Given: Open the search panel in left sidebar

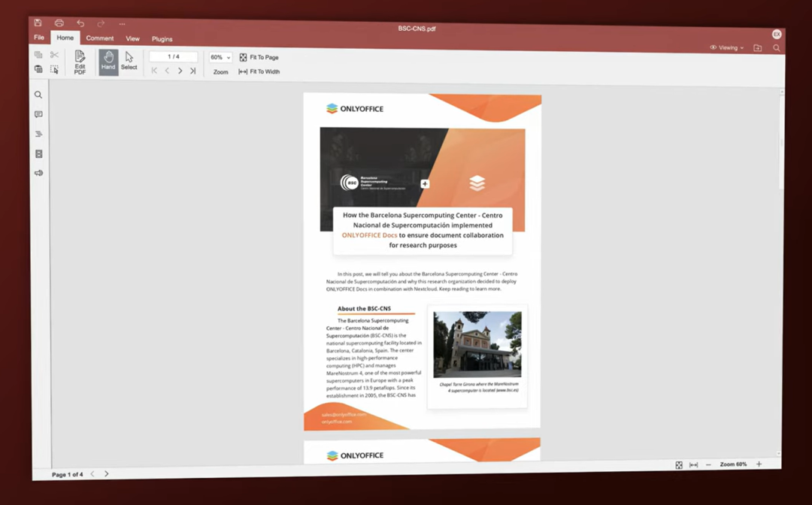Looking at the screenshot, I should tap(38, 95).
